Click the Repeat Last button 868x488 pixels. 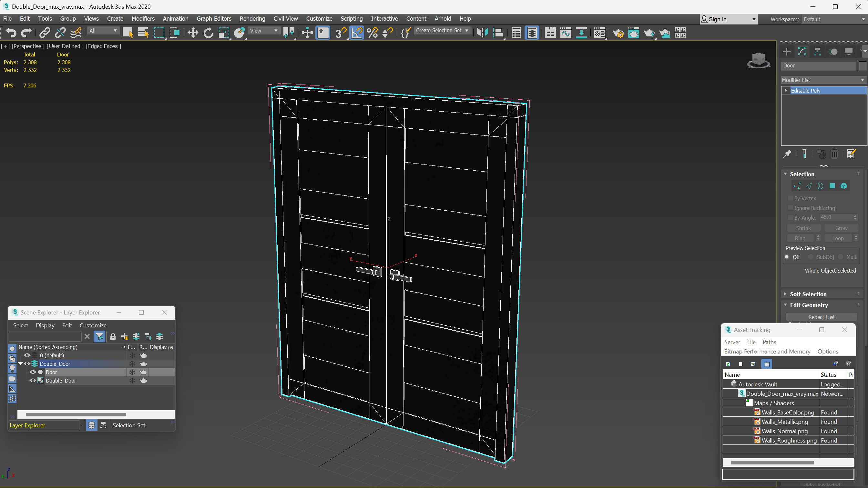click(821, 317)
